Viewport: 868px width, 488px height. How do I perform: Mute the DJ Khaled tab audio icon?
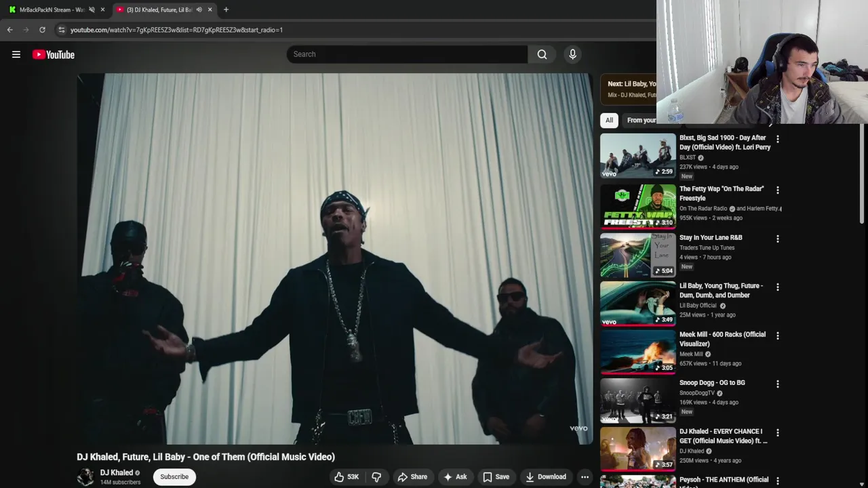coord(199,9)
